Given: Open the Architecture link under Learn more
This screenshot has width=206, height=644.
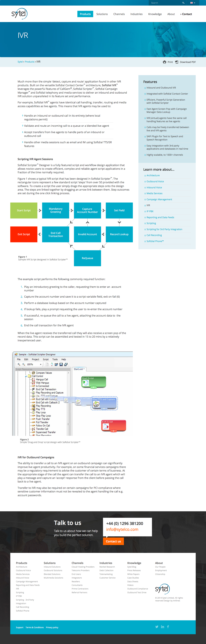Looking at the screenshot, I should coord(153,176).
